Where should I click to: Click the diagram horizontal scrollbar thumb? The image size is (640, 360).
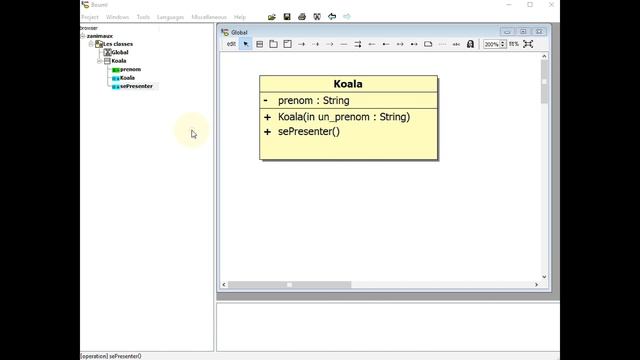tap(289, 284)
